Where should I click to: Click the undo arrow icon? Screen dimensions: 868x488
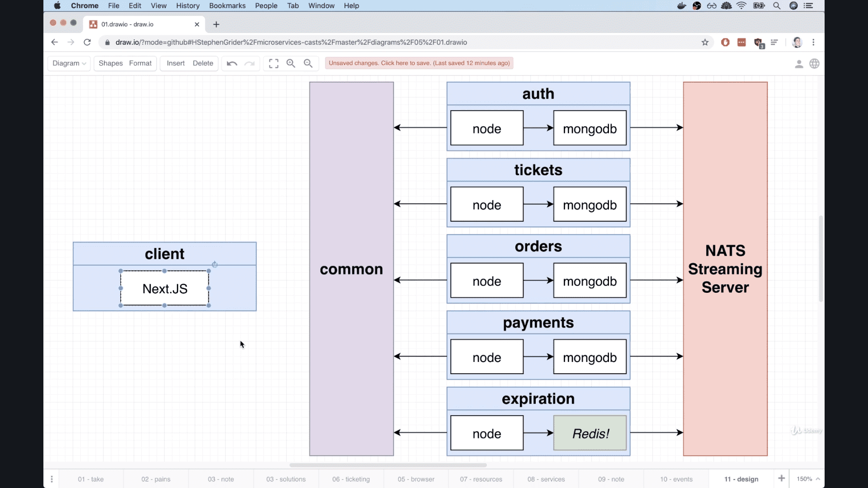232,63
